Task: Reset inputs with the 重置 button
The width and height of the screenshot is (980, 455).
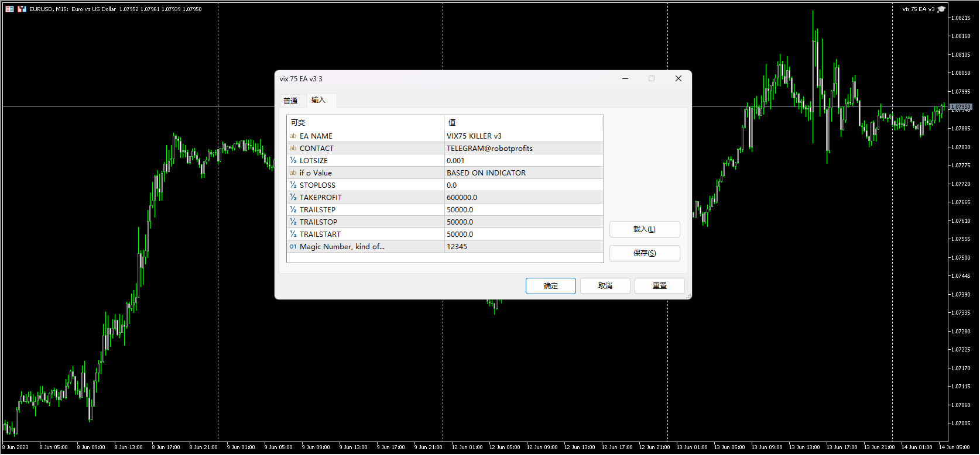Action: click(x=659, y=286)
